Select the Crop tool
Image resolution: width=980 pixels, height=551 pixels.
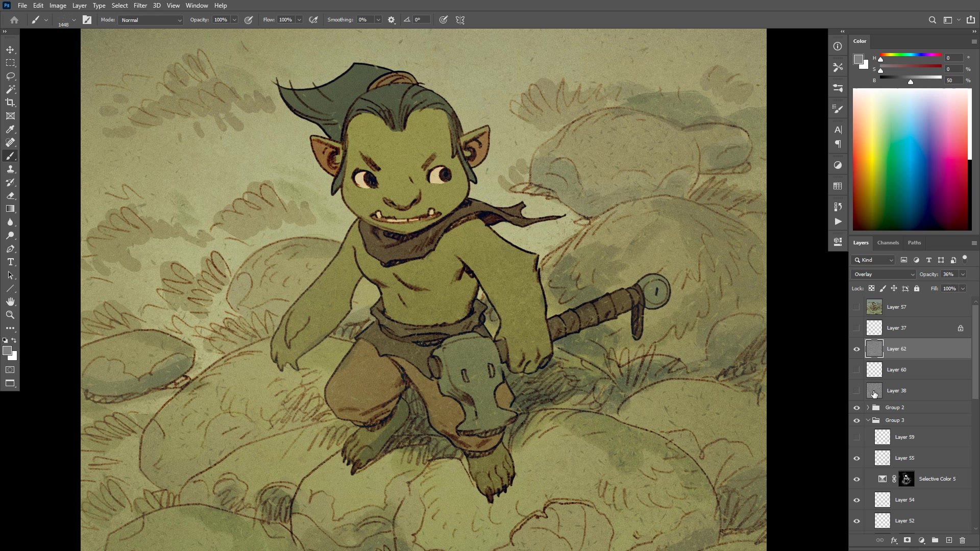click(x=10, y=103)
